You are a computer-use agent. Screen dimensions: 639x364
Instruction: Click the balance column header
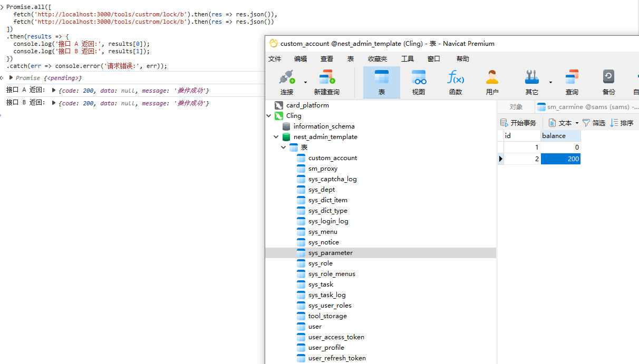tap(560, 136)
